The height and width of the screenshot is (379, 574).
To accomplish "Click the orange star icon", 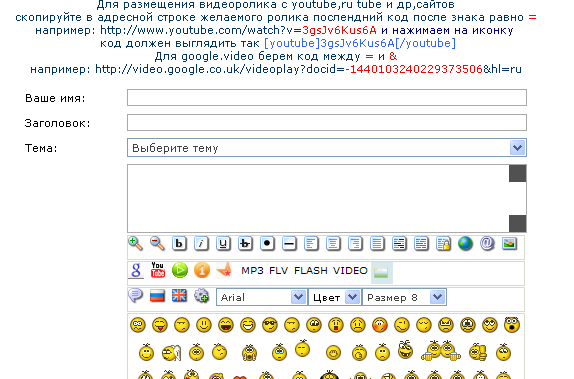I will click(224, 270).
